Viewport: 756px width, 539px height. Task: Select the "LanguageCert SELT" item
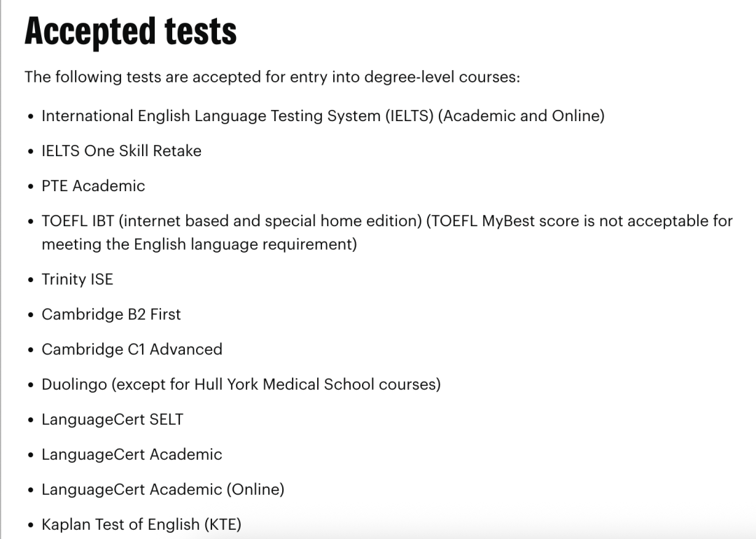coord(112,419)
